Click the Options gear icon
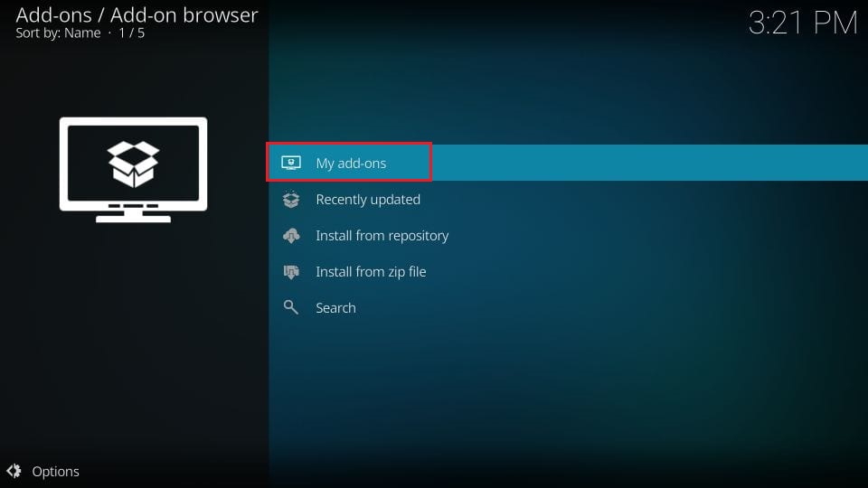Screen dimensions: 868x488 click(x=14, y=471)
